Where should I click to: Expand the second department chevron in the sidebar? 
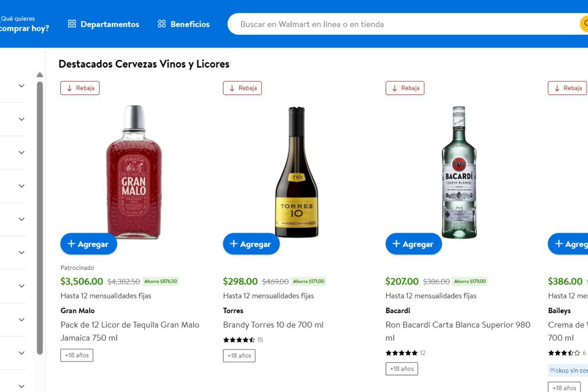coord(21,119)
